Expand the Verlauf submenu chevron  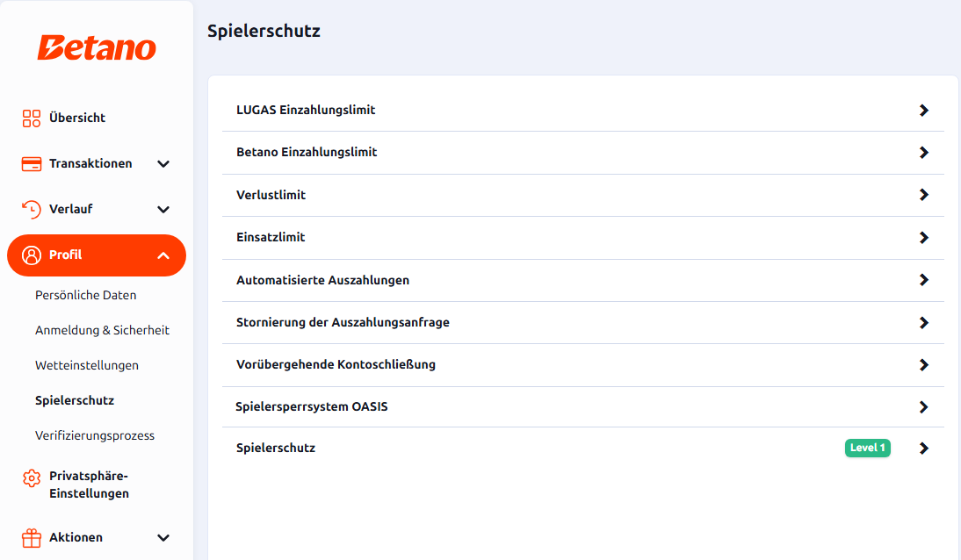tap(163, 210)
